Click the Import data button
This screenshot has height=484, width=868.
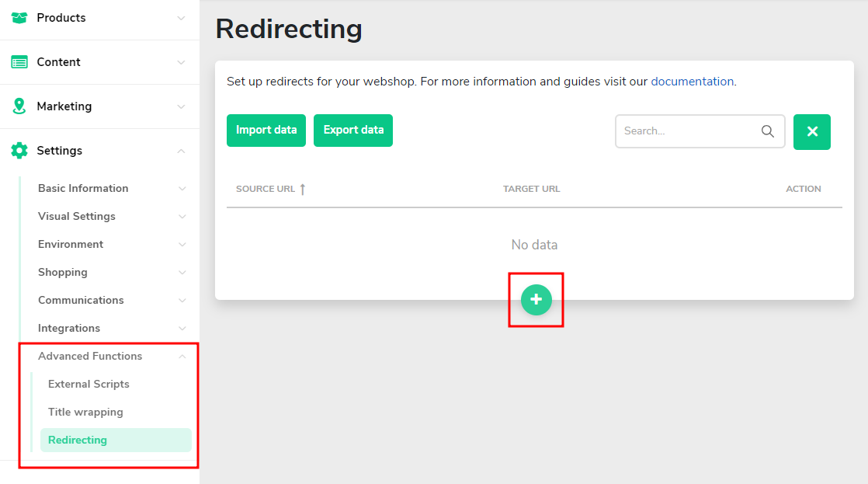(266, 131)
